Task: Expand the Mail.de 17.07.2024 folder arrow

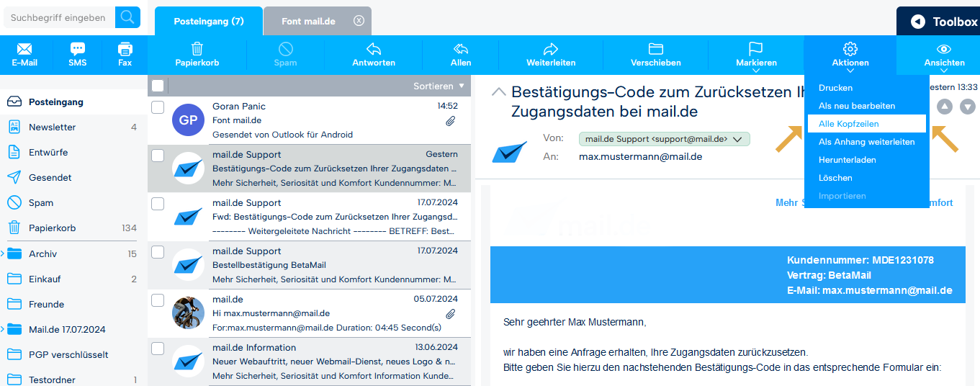Action: tap(3, 329)
